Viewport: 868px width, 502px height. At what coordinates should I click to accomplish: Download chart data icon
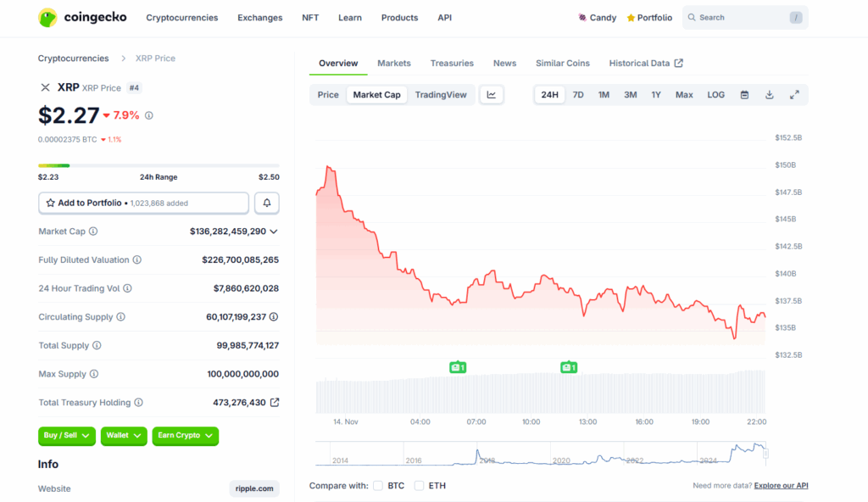770,95
